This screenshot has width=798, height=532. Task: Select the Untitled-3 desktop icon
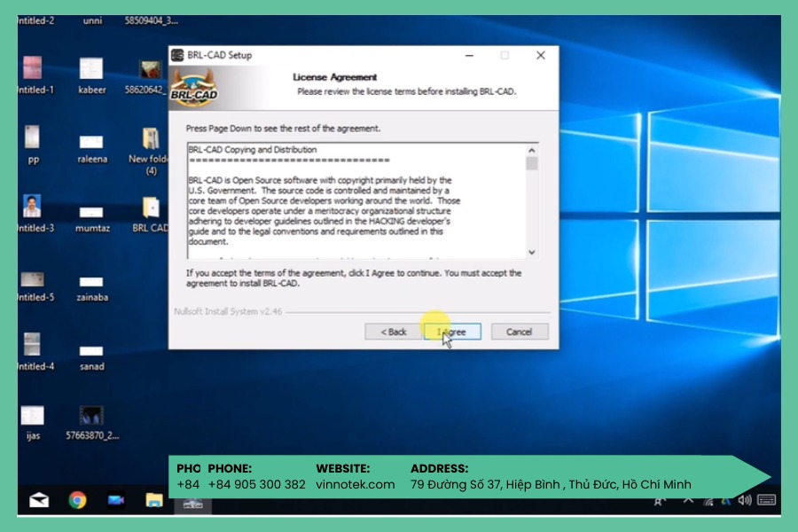(34, 214)
